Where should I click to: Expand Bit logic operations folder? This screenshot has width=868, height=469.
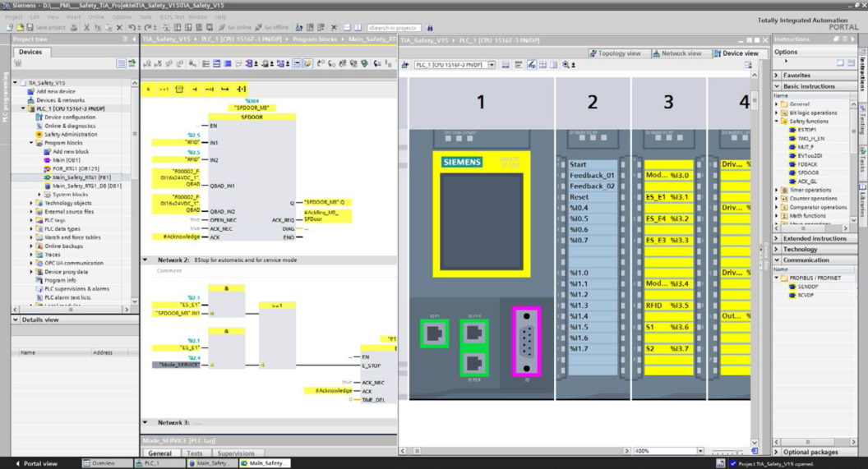[777, 113]
